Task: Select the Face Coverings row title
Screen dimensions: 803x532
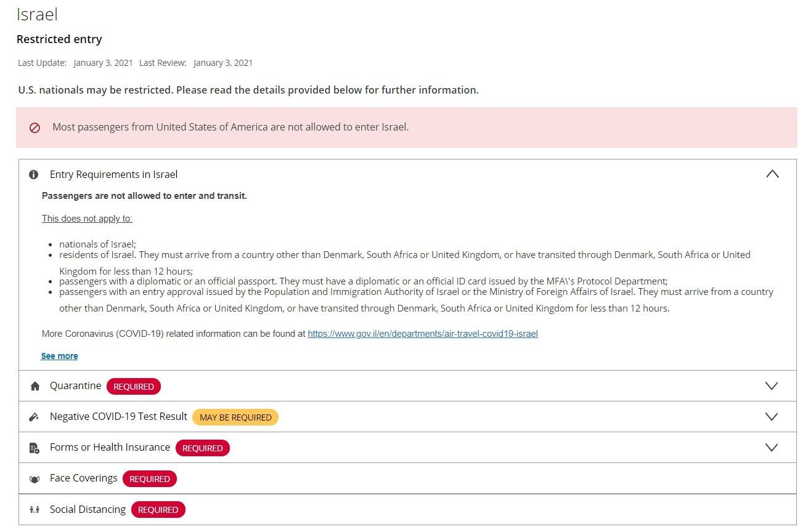Action: (x=83, y=478)
